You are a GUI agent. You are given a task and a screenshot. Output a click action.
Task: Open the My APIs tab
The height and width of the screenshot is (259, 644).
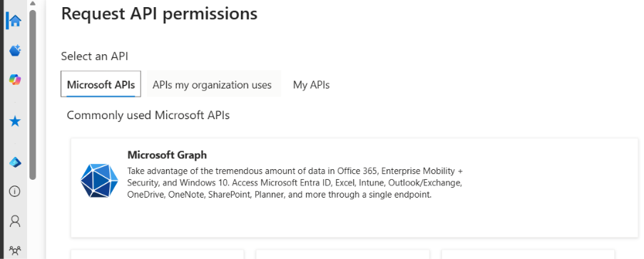pos(312,85)
